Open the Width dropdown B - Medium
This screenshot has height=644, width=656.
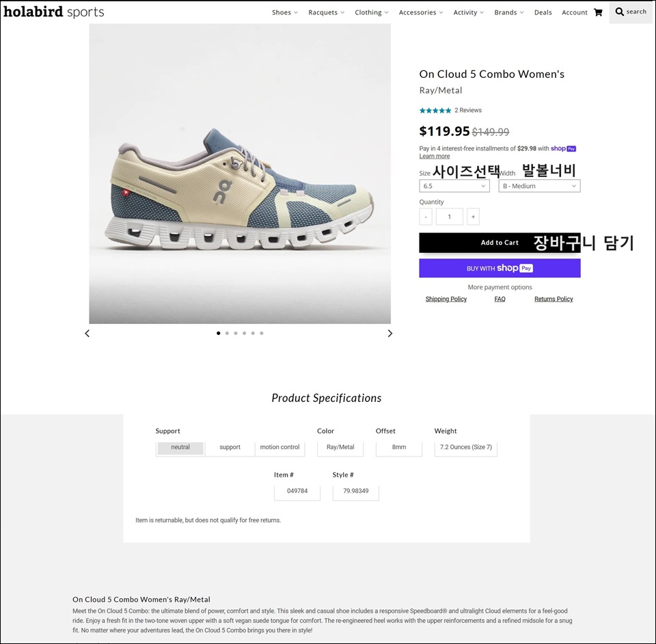point(539,186)
